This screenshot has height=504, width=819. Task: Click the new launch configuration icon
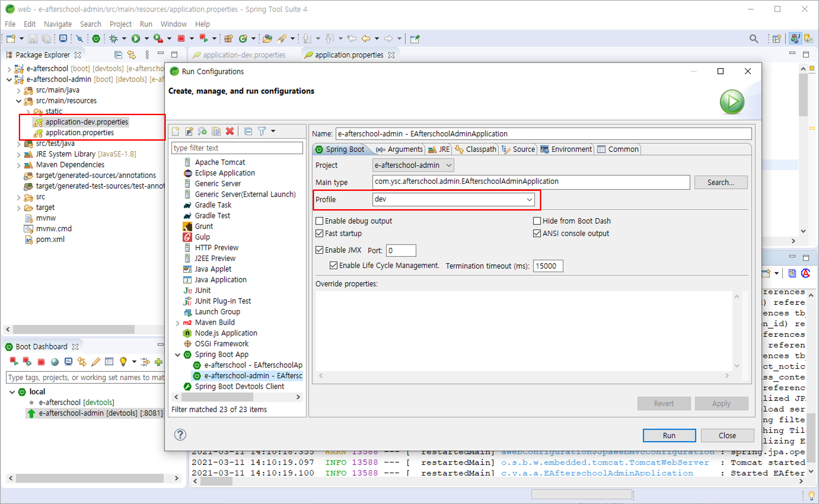[176, 131]
